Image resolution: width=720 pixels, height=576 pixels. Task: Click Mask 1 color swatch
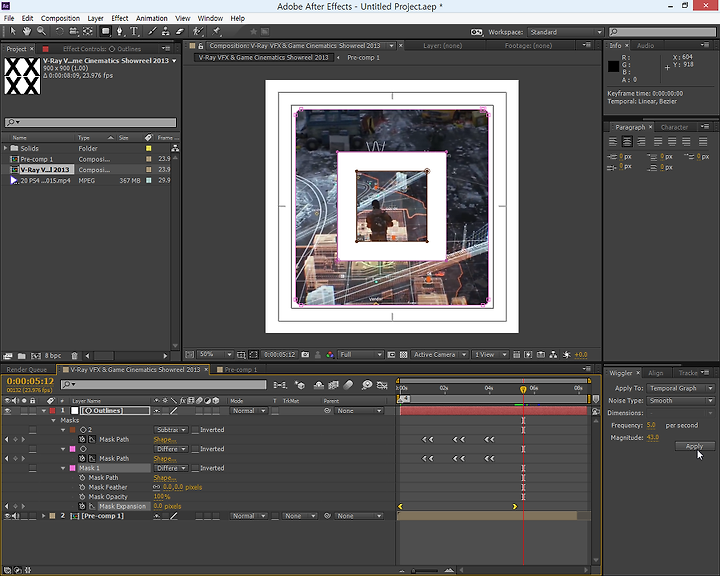point(72,469)
